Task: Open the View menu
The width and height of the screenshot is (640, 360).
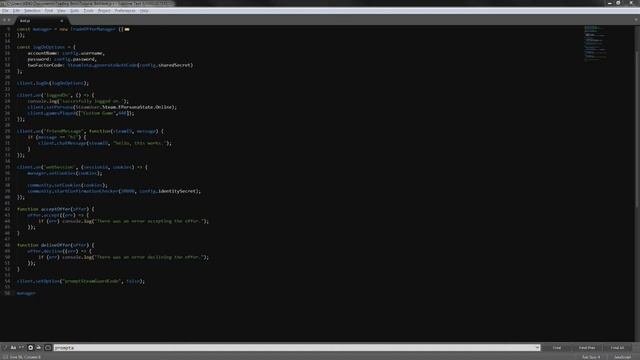Action: click(61, 11)
